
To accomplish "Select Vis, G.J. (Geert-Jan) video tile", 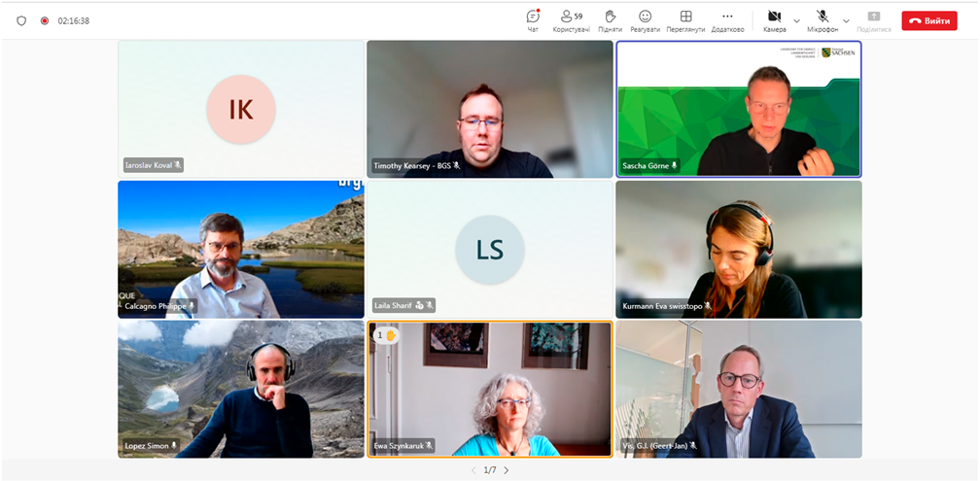I will tap(739, 390).
